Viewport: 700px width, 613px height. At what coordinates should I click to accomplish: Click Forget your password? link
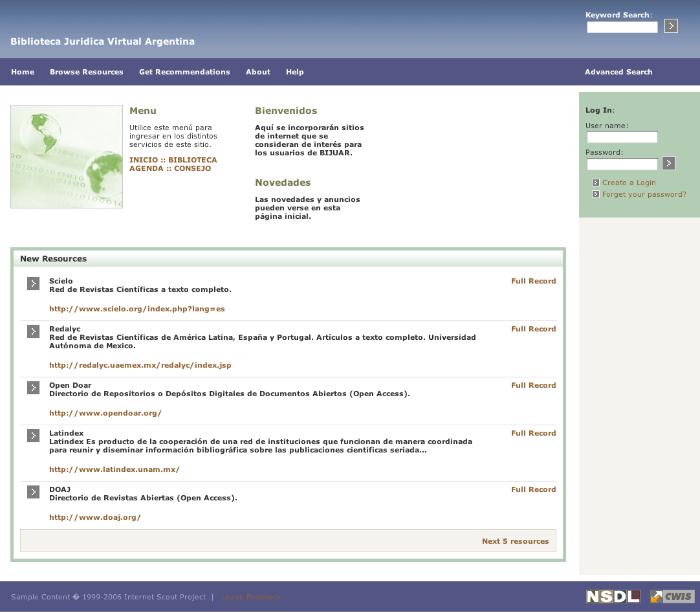(644, 194)
